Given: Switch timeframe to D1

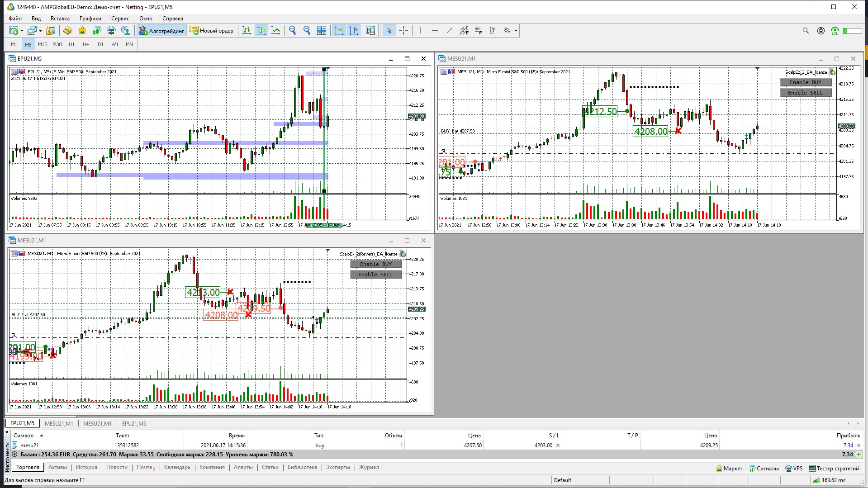Looking at the screenshot, I should click(100, 44).
